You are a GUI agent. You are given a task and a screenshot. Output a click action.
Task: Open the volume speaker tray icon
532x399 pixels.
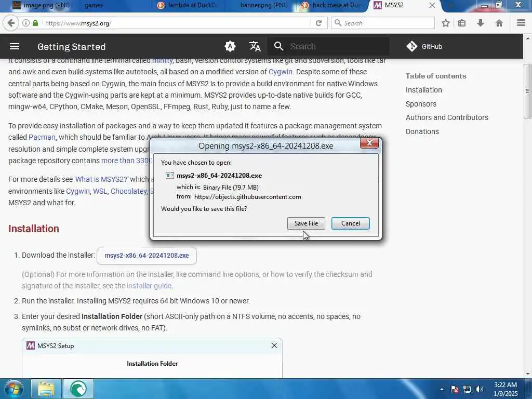[480, 389]
